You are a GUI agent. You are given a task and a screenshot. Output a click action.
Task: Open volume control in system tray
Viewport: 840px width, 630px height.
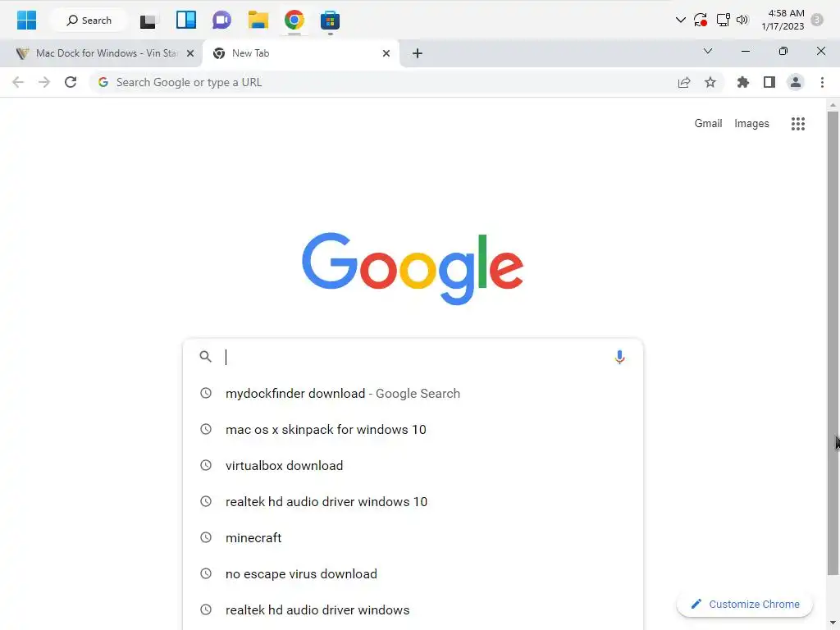point(742,21)
